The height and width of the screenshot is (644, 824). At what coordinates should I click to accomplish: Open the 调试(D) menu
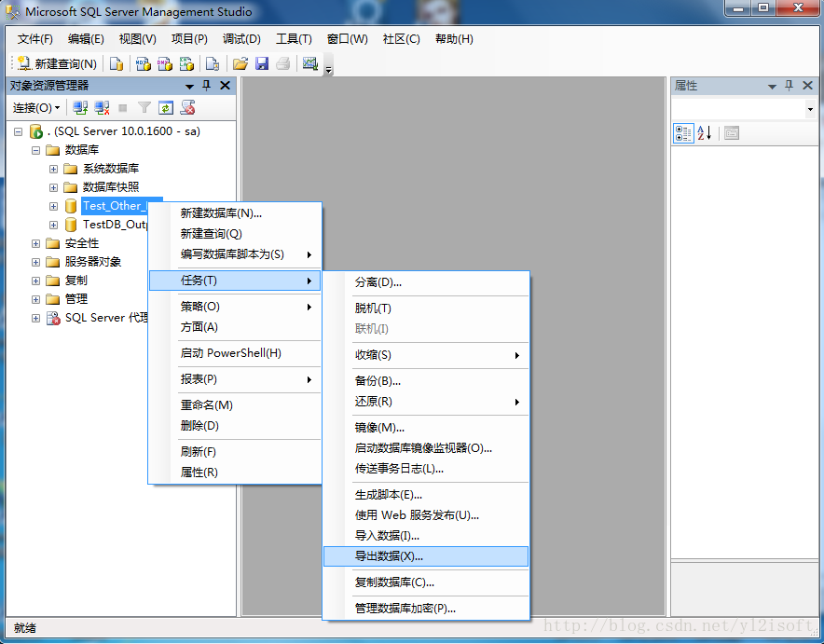point(241,39)
